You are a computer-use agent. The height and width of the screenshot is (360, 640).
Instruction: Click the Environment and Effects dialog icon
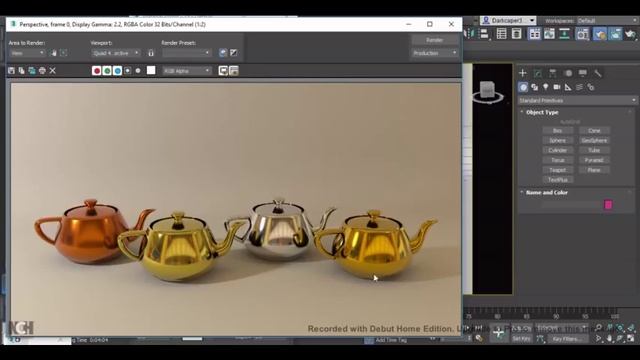233,53
